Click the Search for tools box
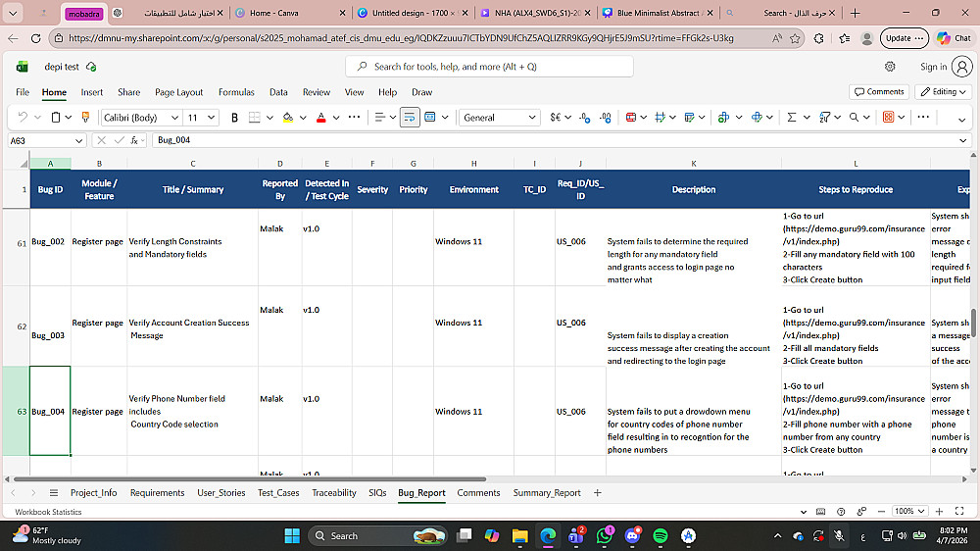 click(x=489, y=67)
